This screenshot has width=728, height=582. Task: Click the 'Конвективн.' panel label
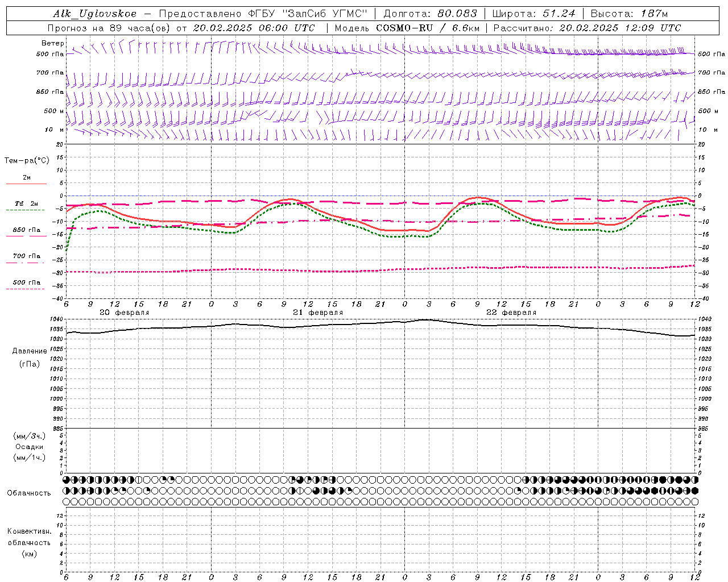click(30, 531)
